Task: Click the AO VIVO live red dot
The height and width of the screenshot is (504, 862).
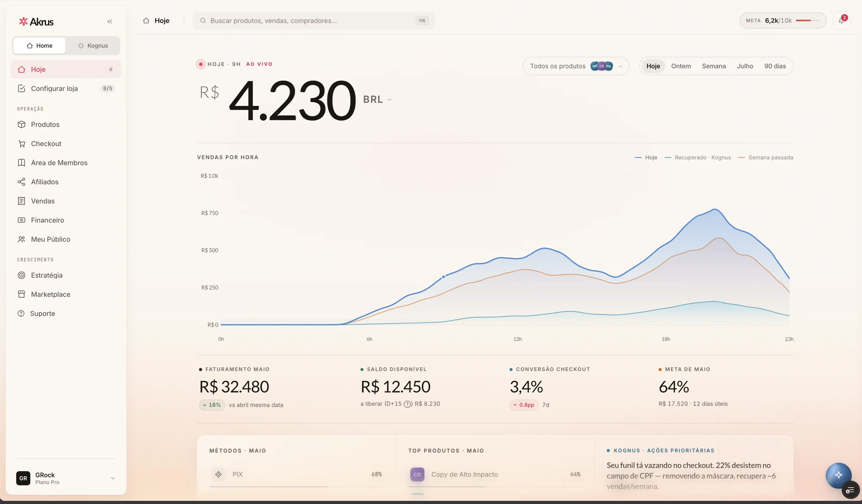Action: point(201,64)
